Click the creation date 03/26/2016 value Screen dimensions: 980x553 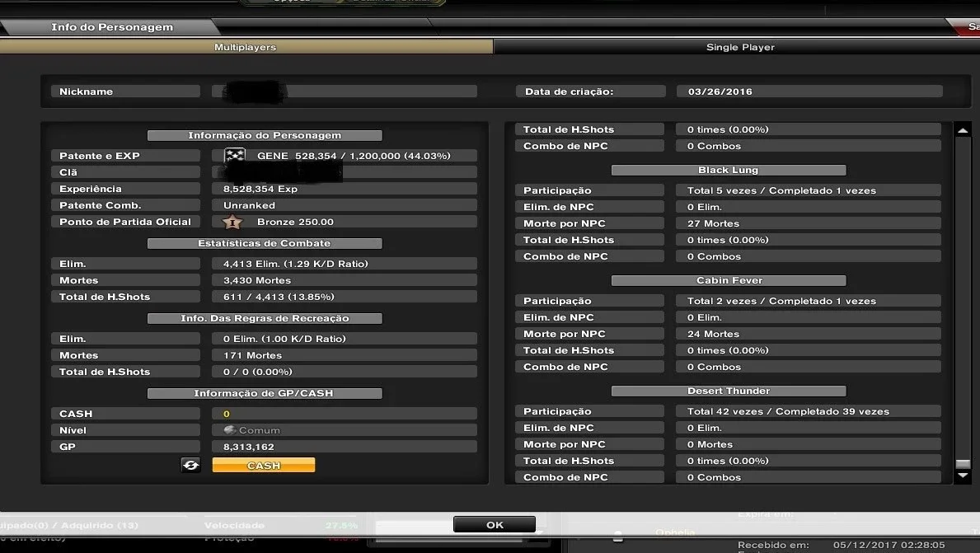click(x=809, y=91)
